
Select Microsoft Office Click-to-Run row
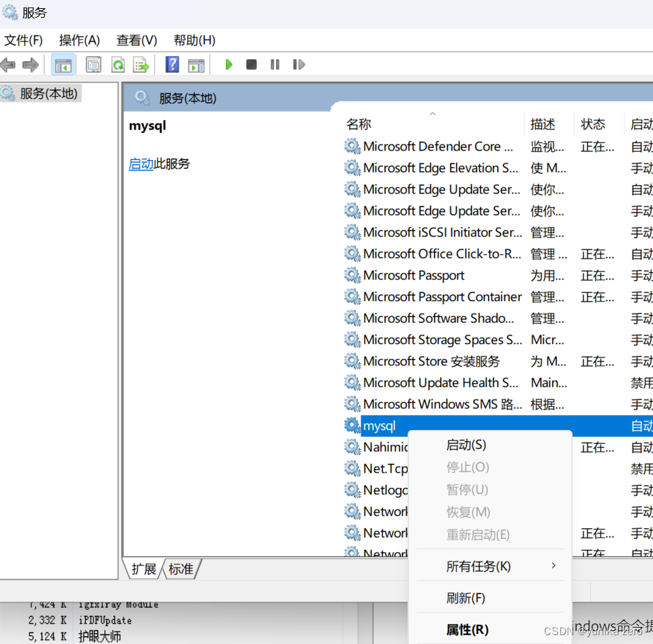pyautogui.click(x=498, y=254)
